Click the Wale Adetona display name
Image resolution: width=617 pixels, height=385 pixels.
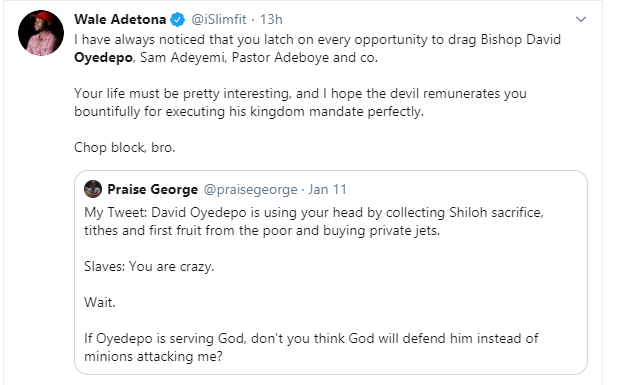(120, 19)
